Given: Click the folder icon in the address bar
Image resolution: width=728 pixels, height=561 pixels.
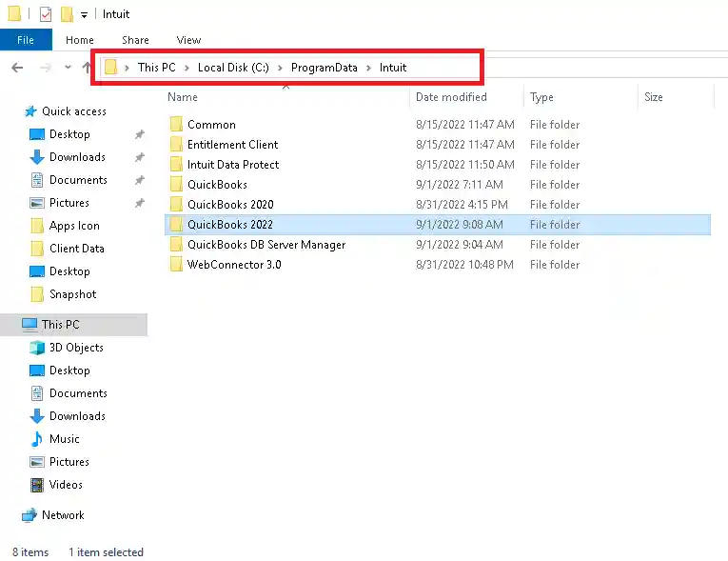Looking at the screenshot, I should click(110, 68).
